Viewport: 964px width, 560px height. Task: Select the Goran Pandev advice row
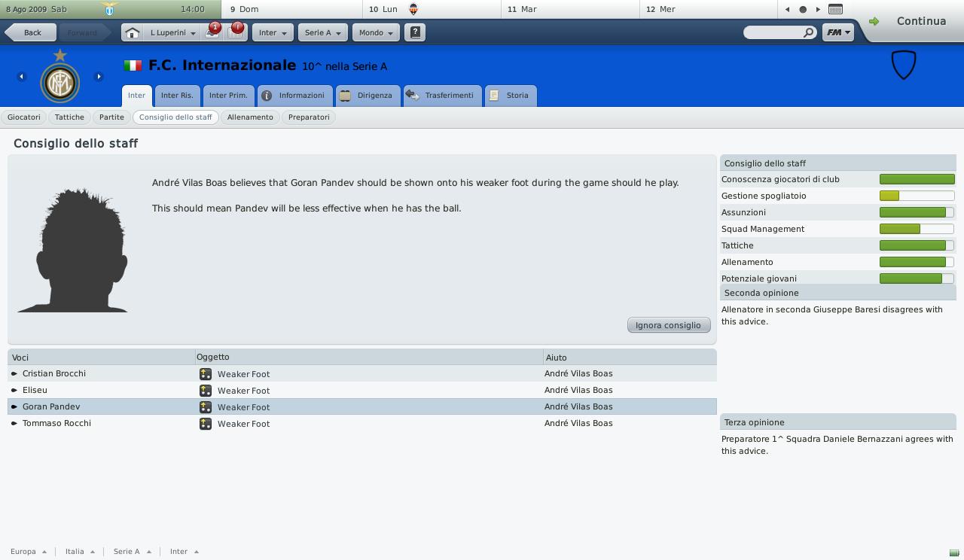[x=362, y=406]
